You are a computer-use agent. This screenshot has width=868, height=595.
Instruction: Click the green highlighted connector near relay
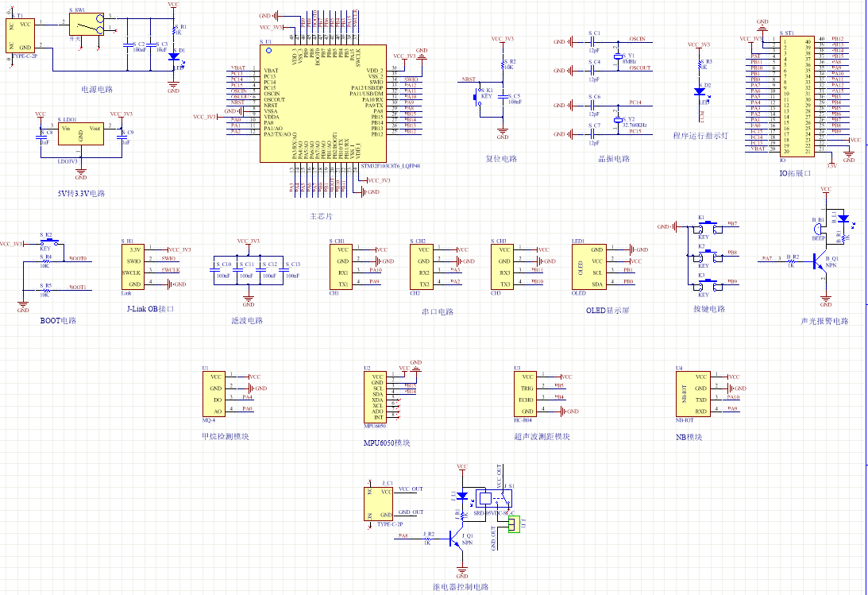pos(515,524)
